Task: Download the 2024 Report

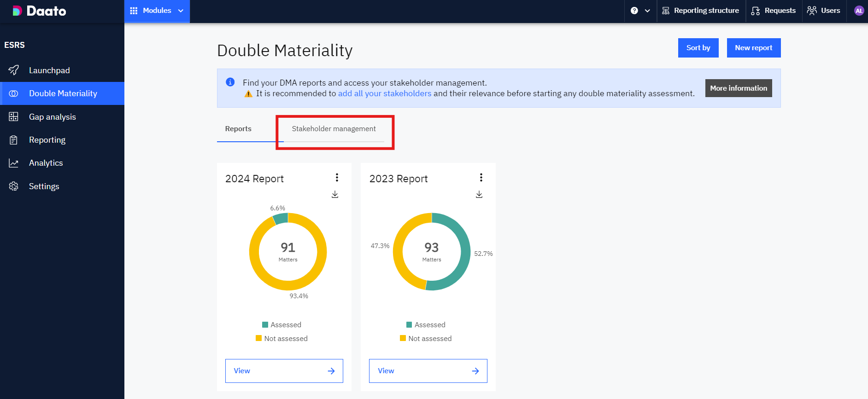Action: point(335,195)
